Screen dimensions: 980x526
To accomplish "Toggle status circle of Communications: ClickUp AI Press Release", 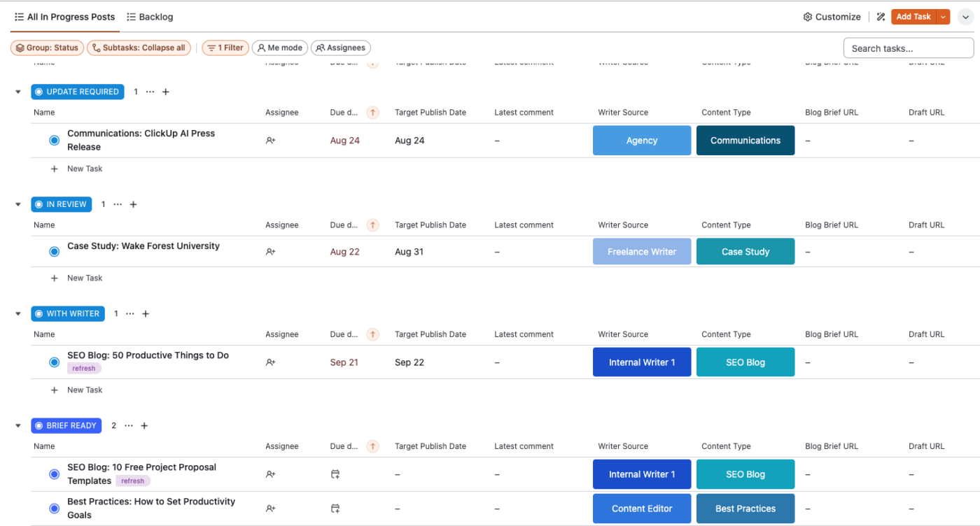I will coord(54,141).
